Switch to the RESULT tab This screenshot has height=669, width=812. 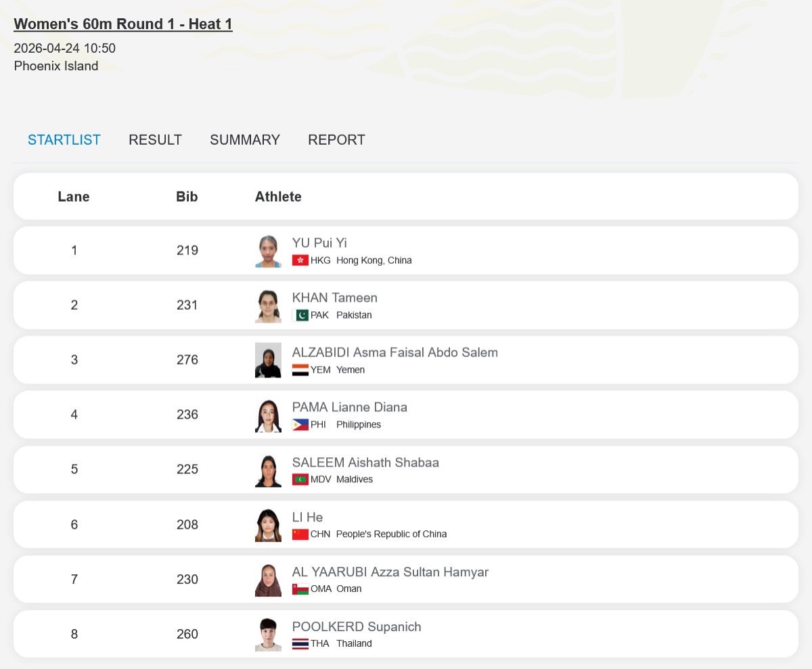[155, 140]
